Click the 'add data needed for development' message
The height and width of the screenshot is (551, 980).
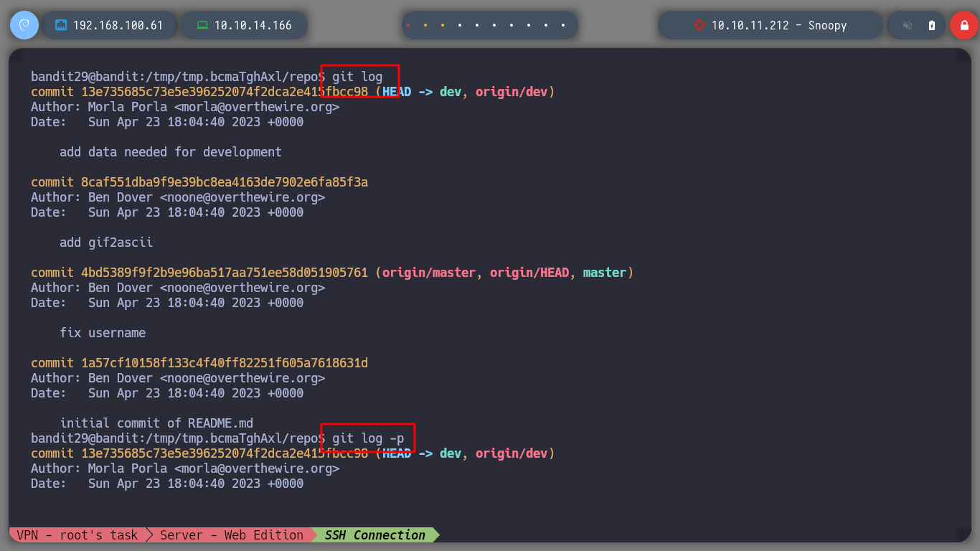[171, 152]
